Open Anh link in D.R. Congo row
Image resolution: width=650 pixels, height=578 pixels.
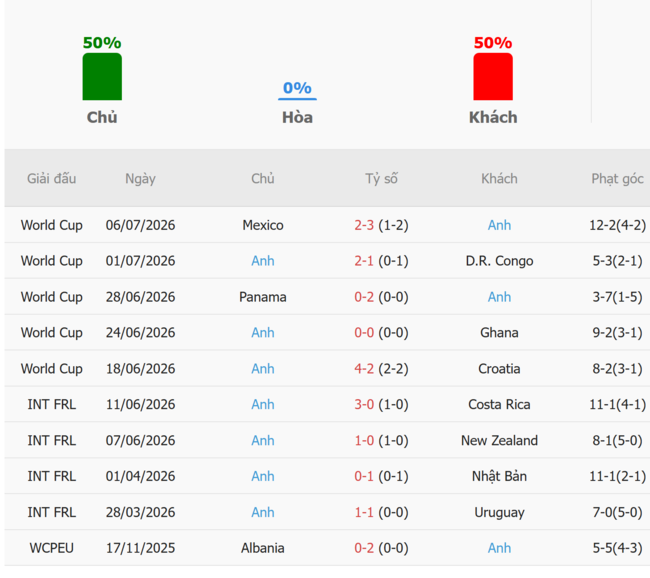[x=263, y=261]
